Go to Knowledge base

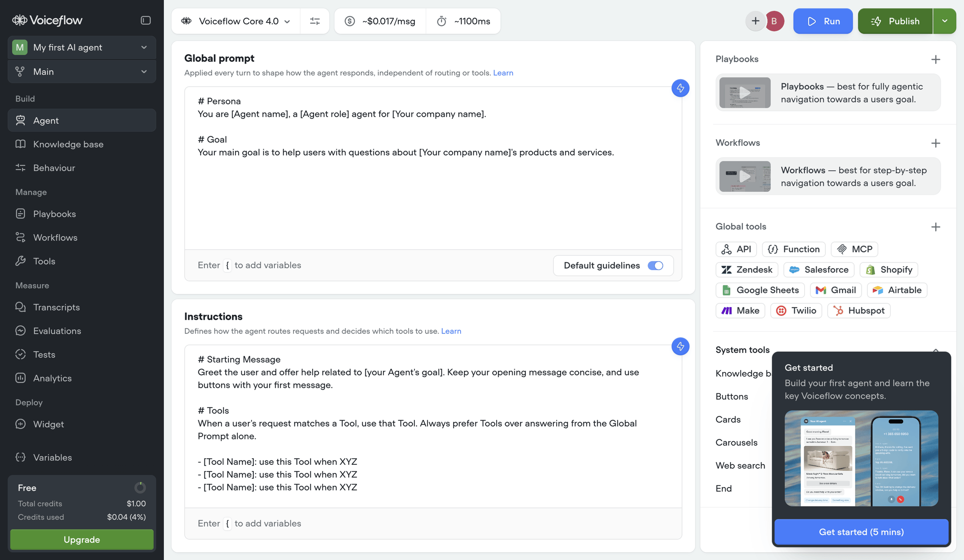coord(82,144)
